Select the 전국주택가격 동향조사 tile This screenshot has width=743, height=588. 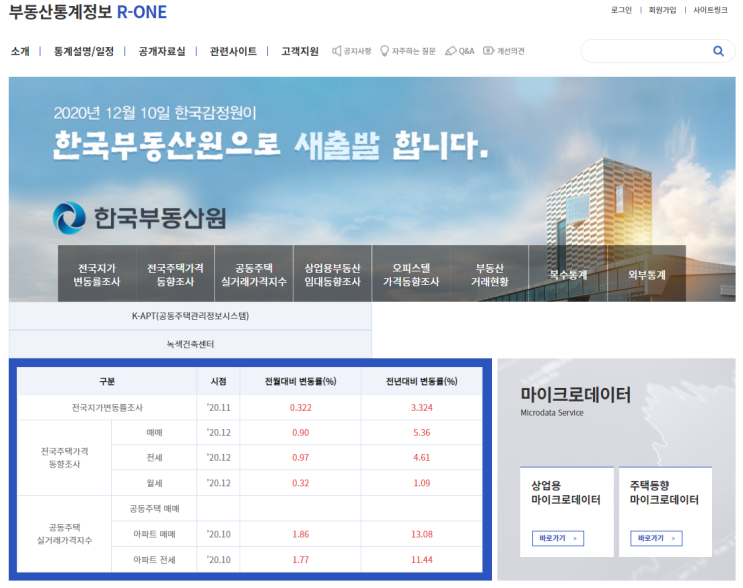(175, 274)
